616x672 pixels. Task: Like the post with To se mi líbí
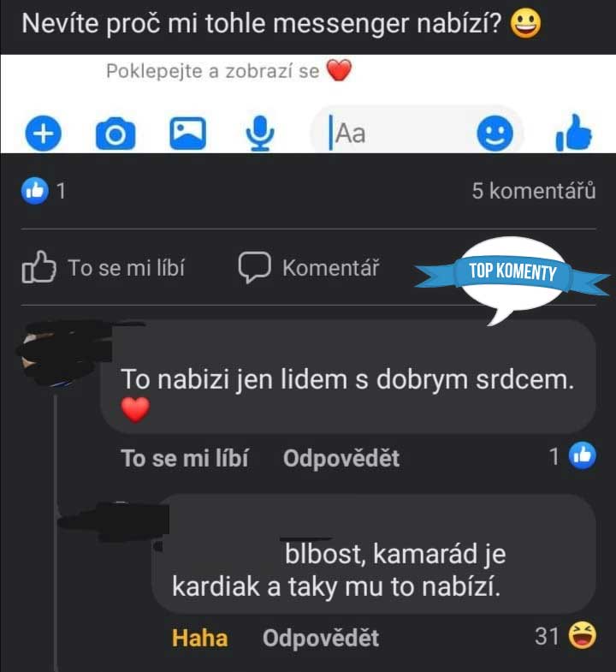pyautogui.click(x=104, y=267)
